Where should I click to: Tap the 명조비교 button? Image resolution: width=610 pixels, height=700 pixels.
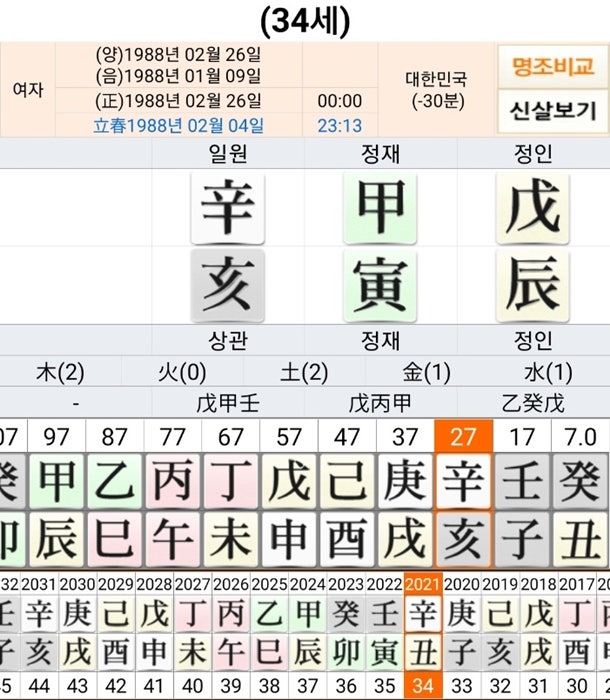coord(552,67)
